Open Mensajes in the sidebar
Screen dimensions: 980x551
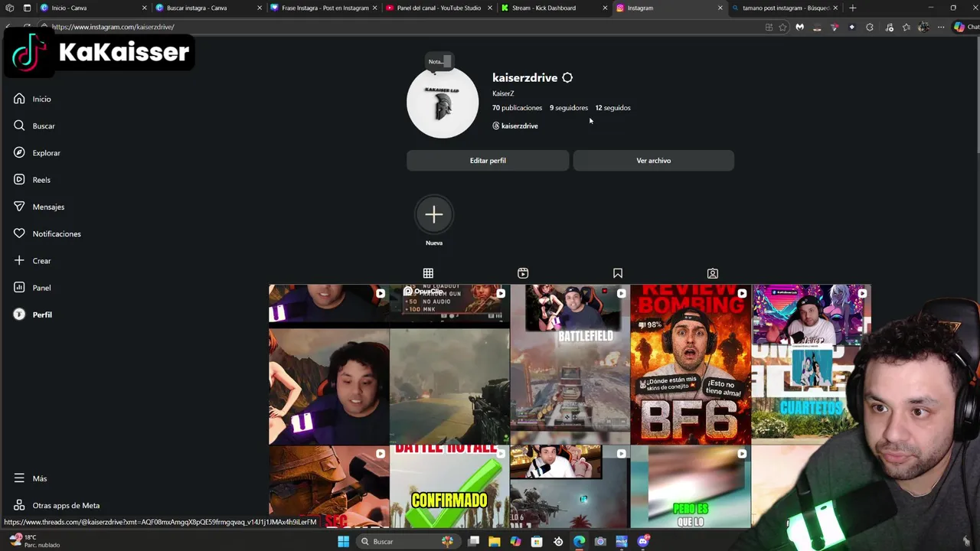click(x=38, y=207)
